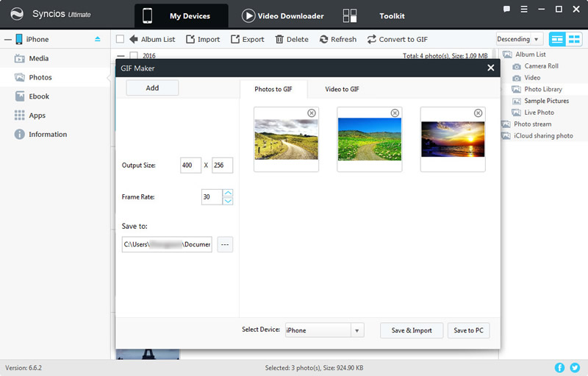Select Photo stream album
The width and height of the screenshot is (588, 376).
click(527, 124)
